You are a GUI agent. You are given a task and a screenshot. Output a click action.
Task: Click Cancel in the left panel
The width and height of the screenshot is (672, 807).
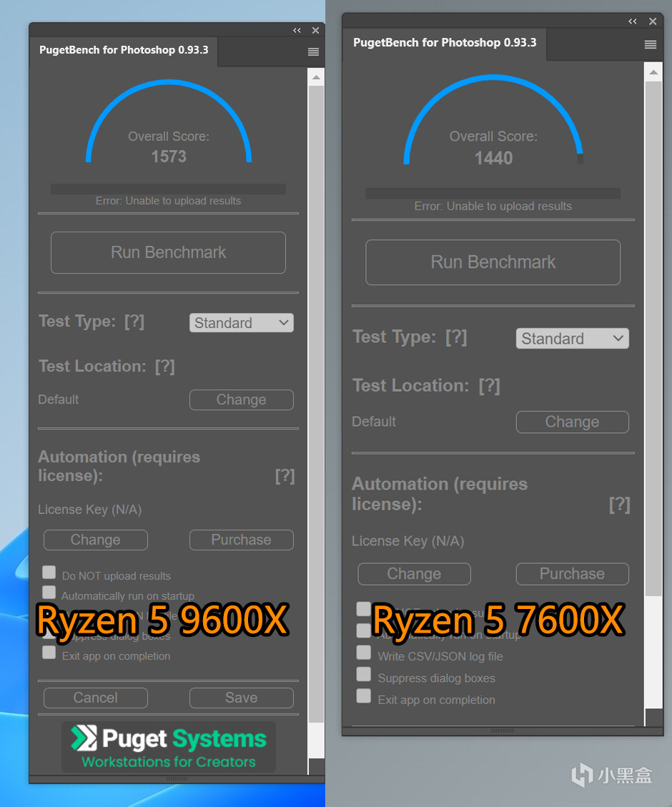96,698
